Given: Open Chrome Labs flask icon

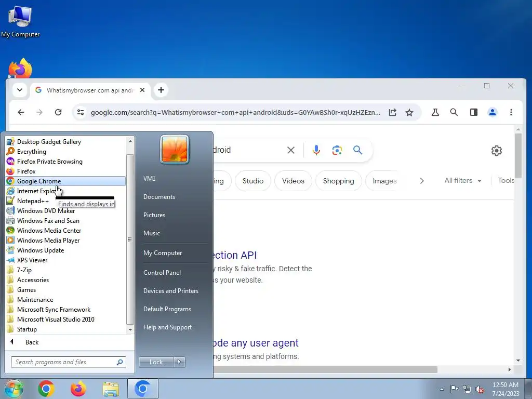Looking at the screenshot, I should point(435,112).
